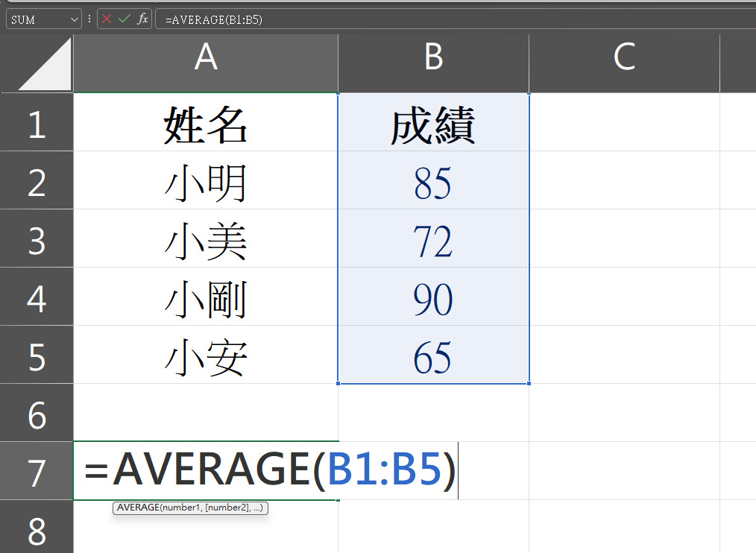
Task: Click the score cell 65
Action: point(433,354)
